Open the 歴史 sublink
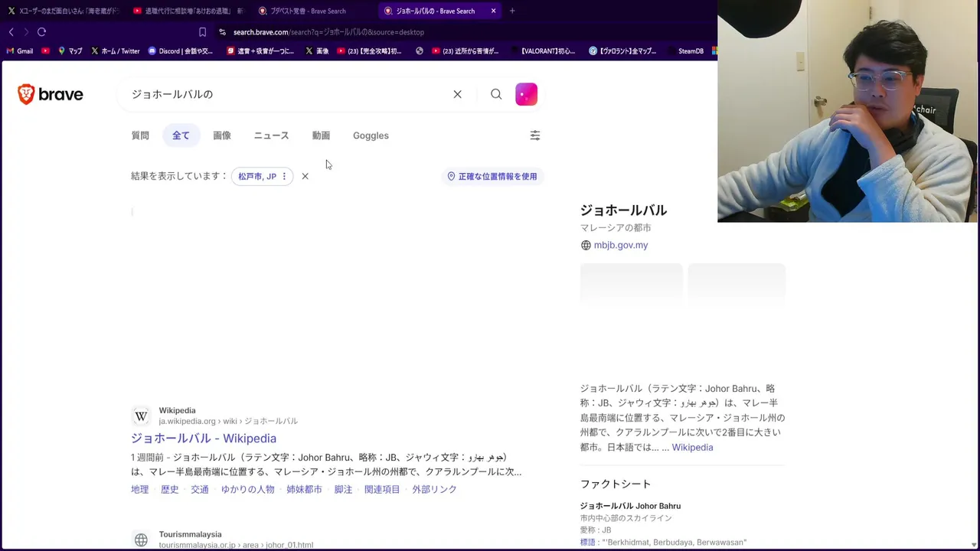 tap(170, 490)
